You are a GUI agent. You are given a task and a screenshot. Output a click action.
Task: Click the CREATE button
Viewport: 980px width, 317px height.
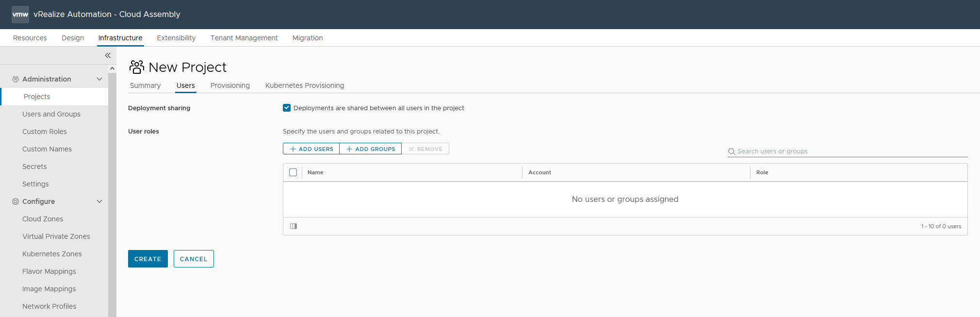click(148, 259)
